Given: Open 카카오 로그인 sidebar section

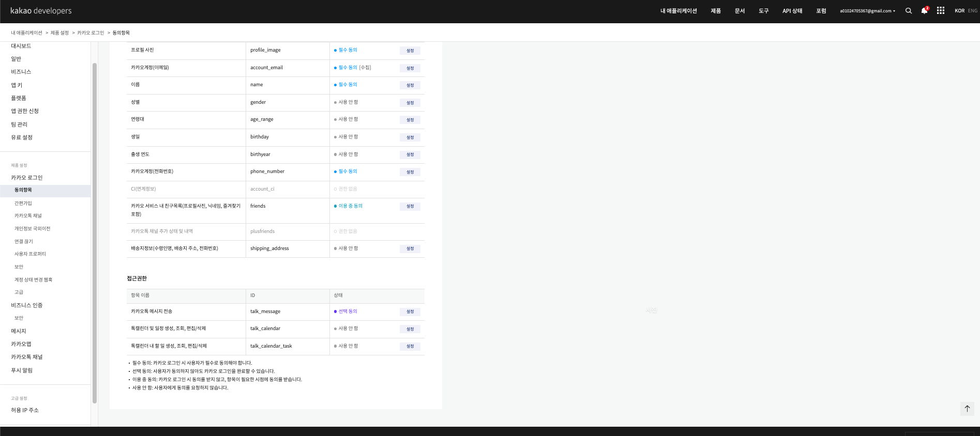Looking at the screenshot, I should [27, 178].
